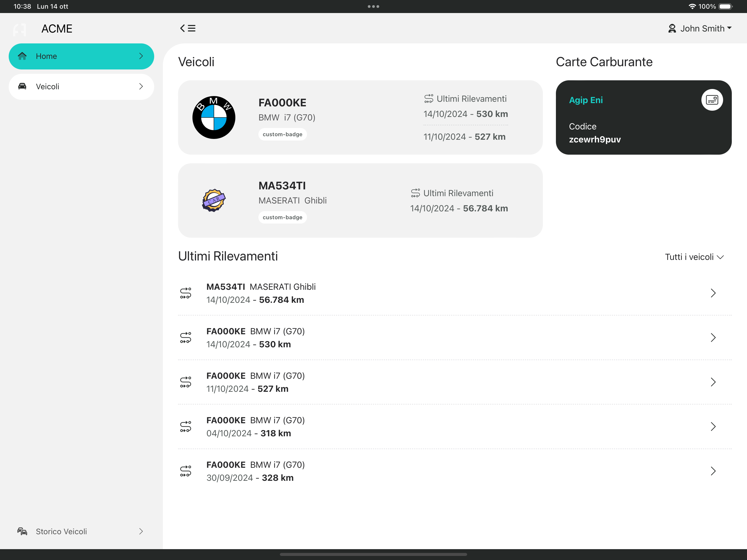Click the Ultimi Rilevamenti section heading
The height and width of the screenshot is (560, 747).
(x=228, y=256)
